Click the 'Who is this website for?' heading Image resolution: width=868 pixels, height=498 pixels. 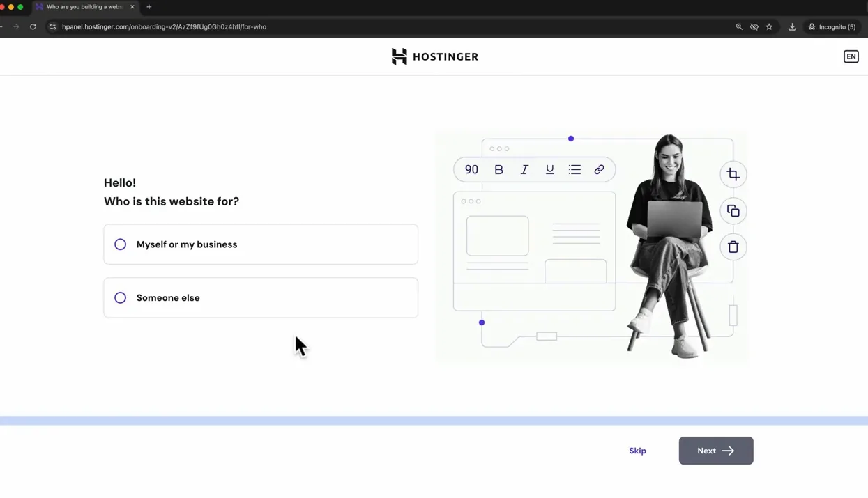click(x=172, y=201)
